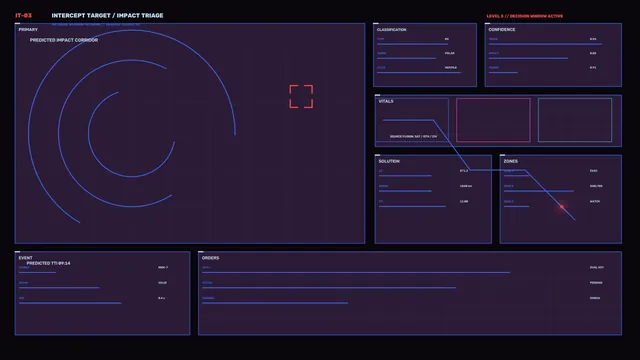The width and height of the screenshot is (640, 360).
Task: Click the 'SOURCE FUSION' text in Vitals
Action: tap(413, 136)
